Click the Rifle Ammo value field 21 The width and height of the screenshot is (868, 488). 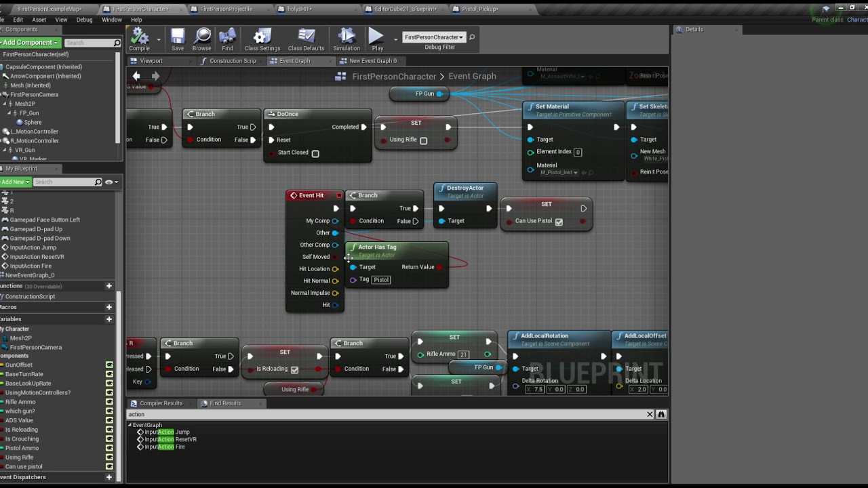pos(463,354)
